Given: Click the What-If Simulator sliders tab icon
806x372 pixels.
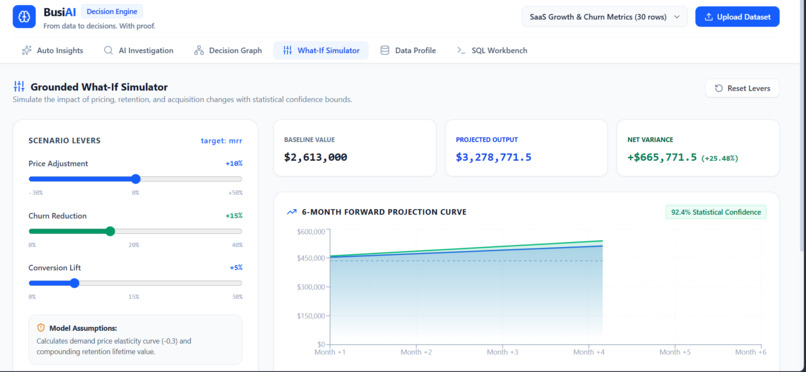Looking at the screenshot, I should click(287, 50).
